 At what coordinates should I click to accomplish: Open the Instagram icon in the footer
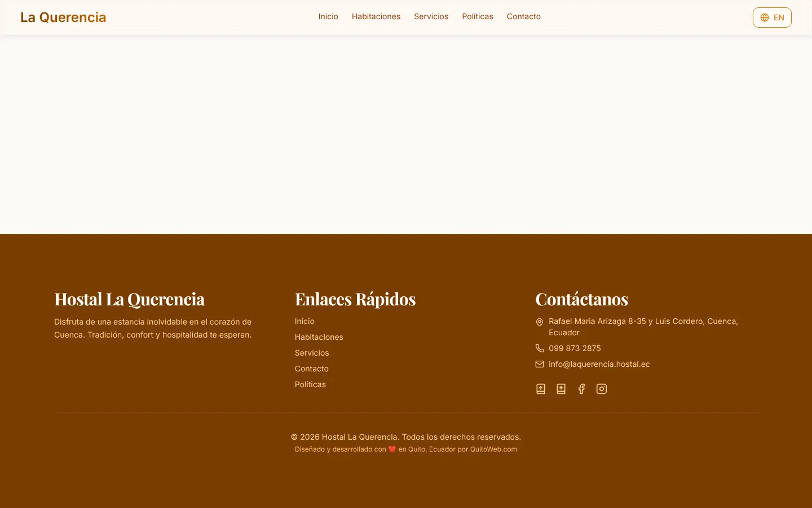[602, 389]
